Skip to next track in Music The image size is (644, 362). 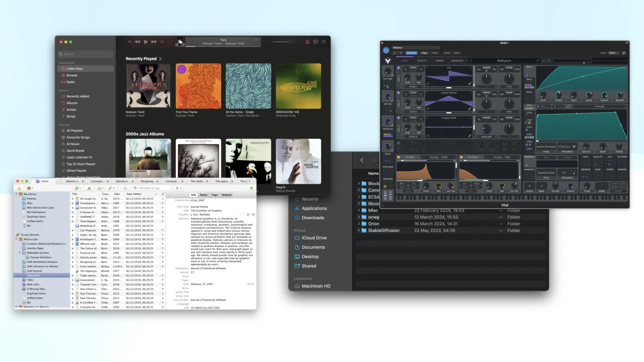click(154, 42)
